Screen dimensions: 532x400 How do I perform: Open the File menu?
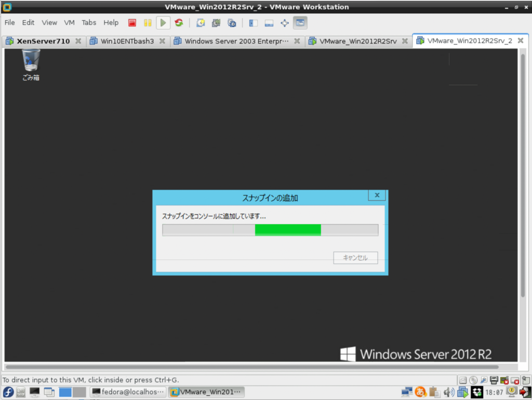pos(9,22)
